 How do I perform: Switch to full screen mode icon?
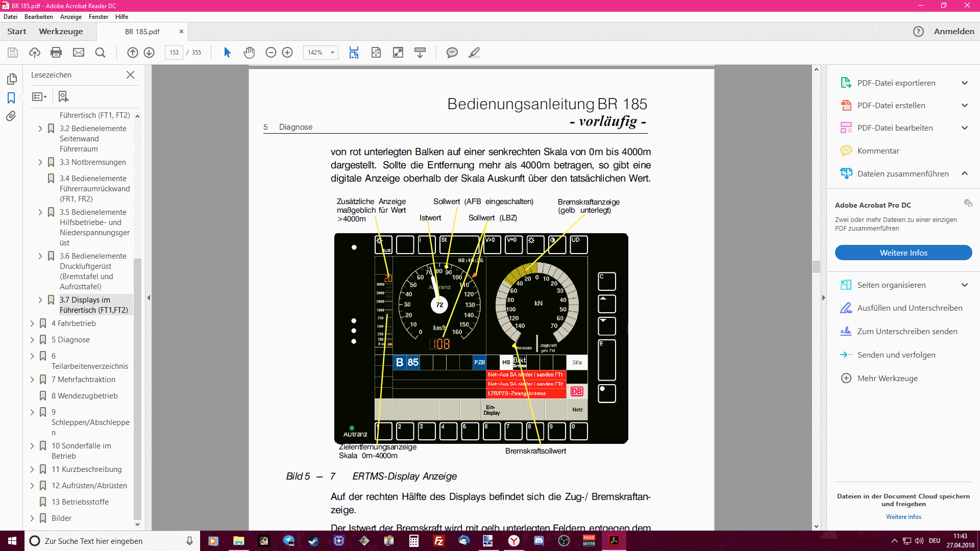(x=398, y=53)
